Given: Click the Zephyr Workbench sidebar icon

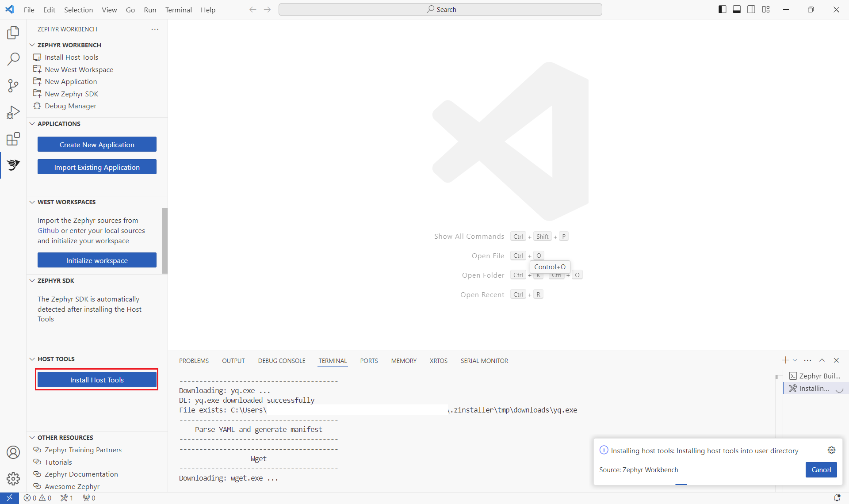Looking at the screenshot, I should [x=13, y=165].
